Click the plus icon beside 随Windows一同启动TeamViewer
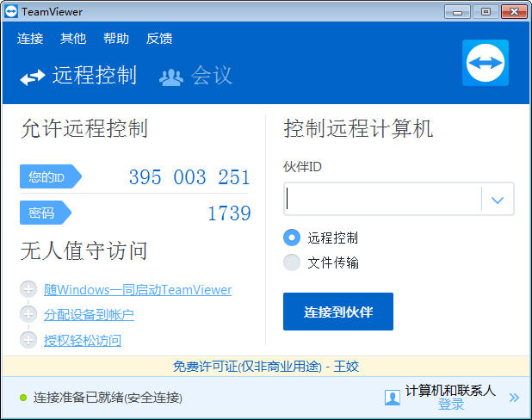The image size is (532, 420). point(28,289)
